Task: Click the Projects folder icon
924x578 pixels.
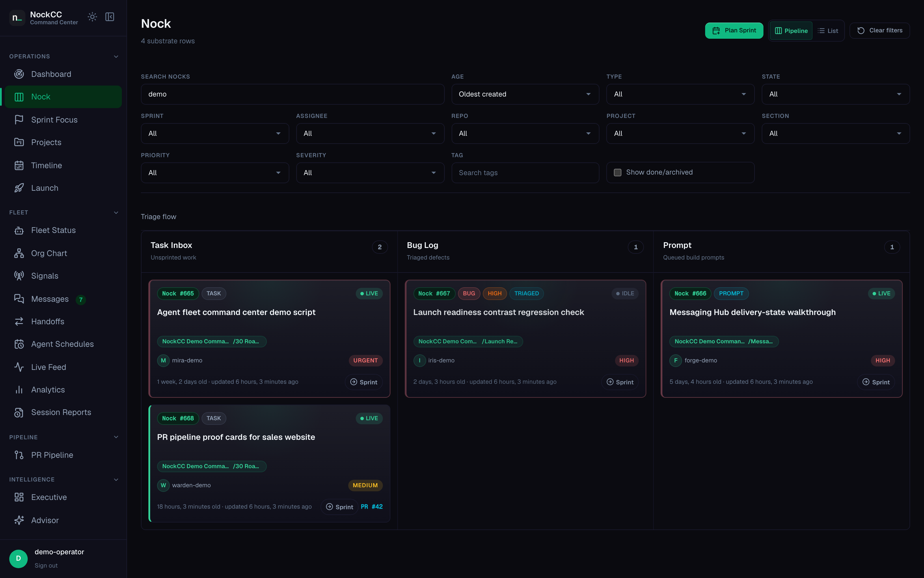Action: coord(19,142)
